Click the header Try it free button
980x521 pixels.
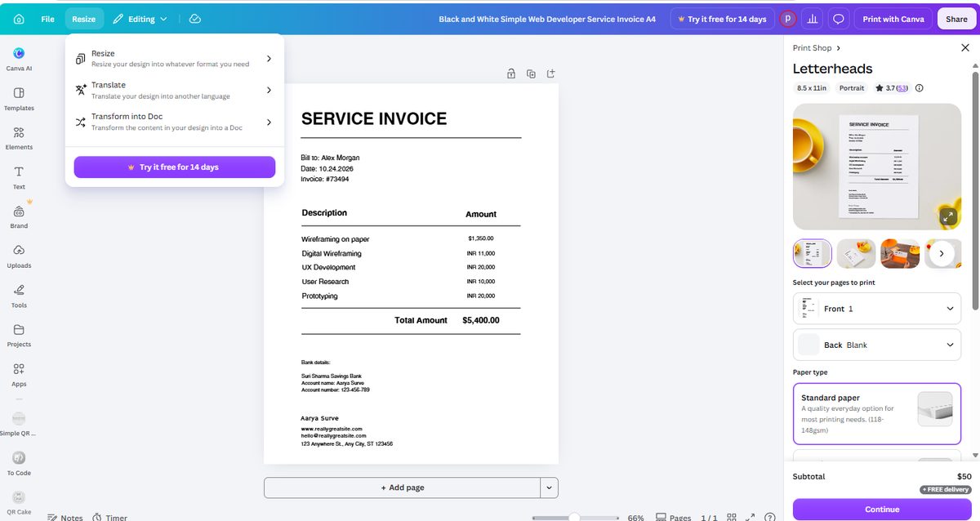click(721, 19)
